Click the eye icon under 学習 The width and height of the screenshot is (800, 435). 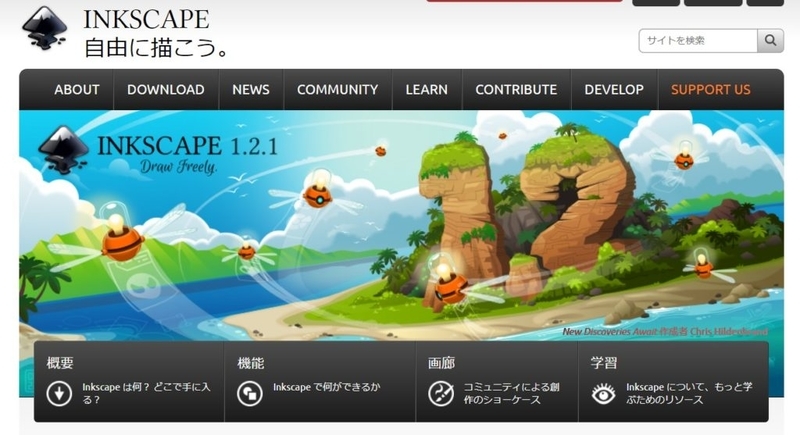click(x=604, y=394)
